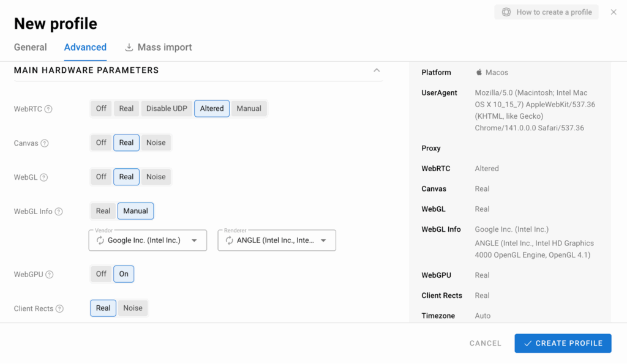Click the WebGPU help question-mark icon
The image size is (627, 364).
(x=50, y=275)
